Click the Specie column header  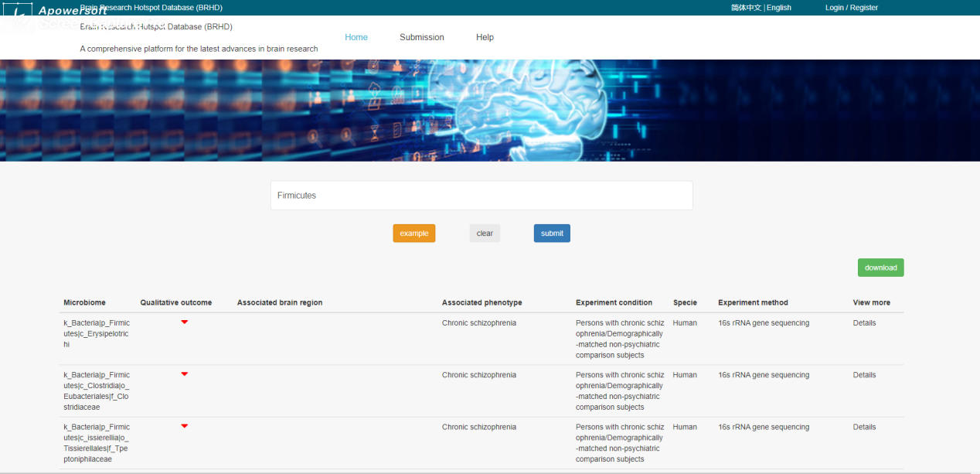[x=685, y=302]
